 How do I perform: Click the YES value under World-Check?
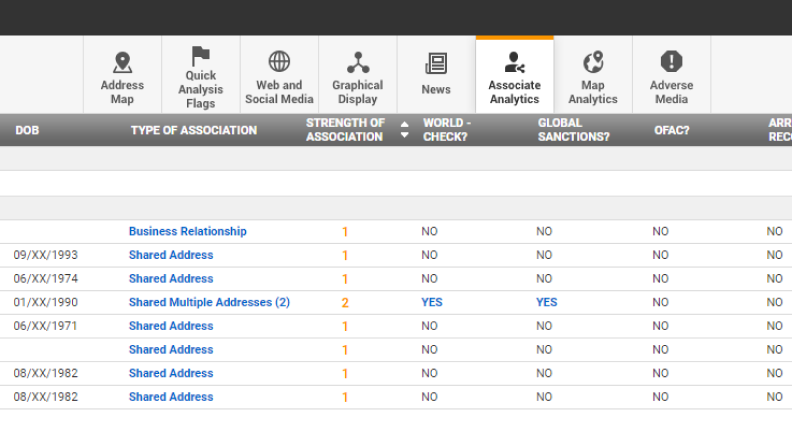(x=432, y=302)
